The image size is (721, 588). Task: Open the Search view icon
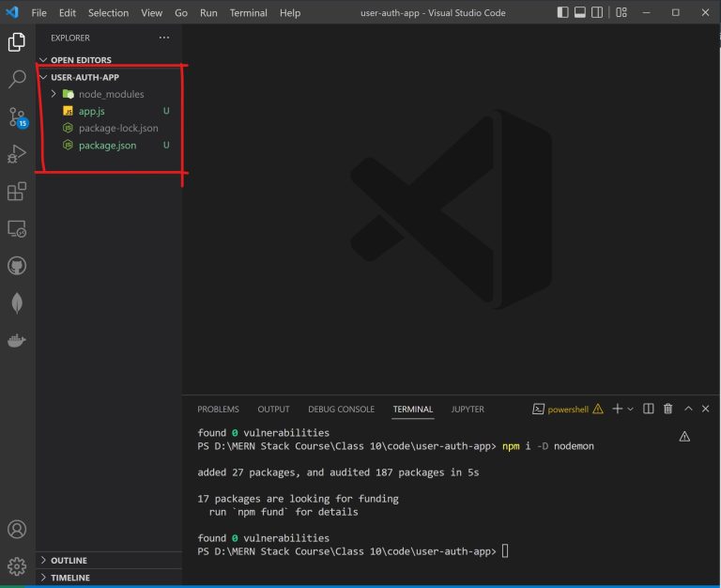pos(17,79)
